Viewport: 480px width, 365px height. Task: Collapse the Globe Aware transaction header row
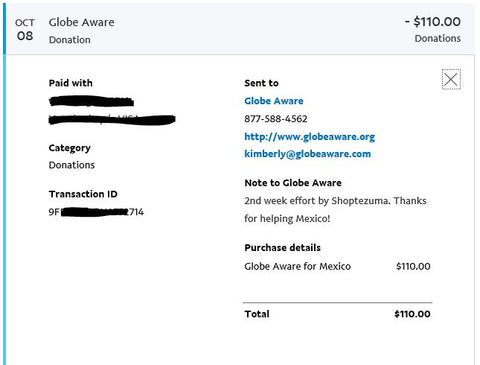coord(240,29)
